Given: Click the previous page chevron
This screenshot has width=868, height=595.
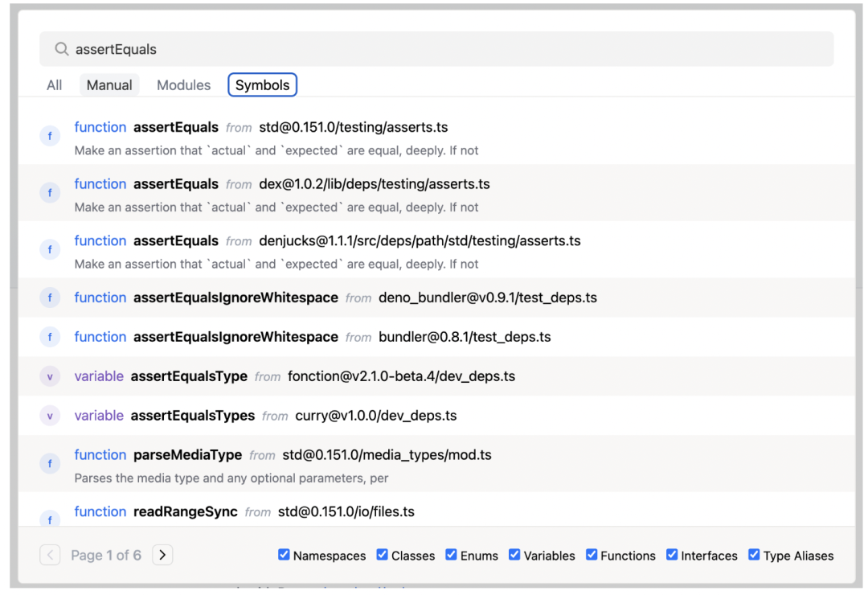Looking at the screenshot, I should [50, 555].
